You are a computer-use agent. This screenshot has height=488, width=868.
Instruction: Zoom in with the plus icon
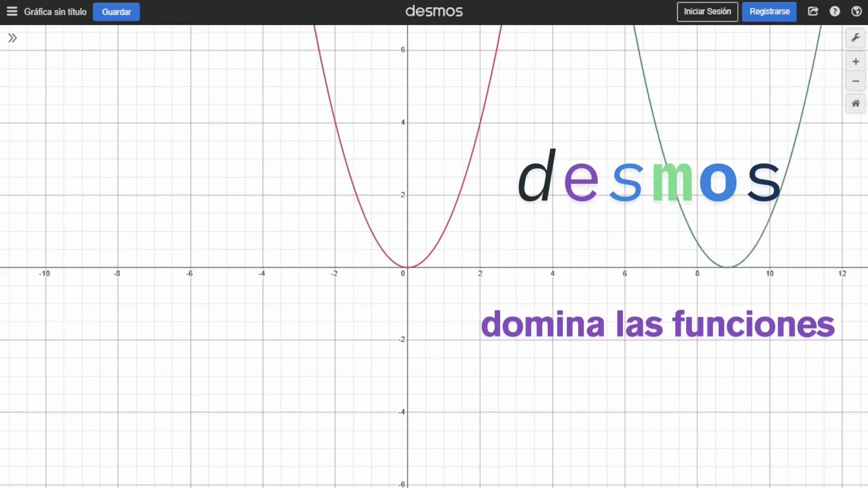tap(855, 61)
